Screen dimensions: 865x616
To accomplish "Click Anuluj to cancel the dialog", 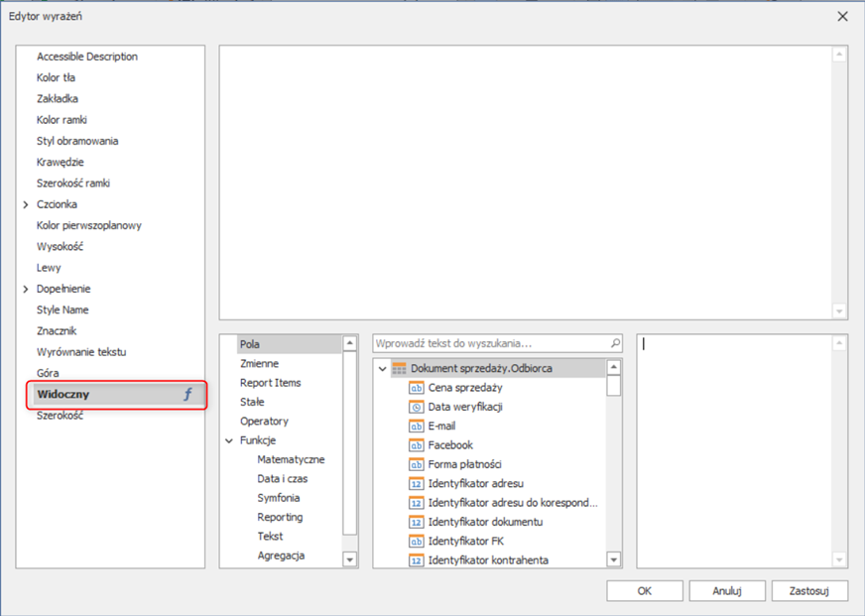I will pyautogui.click(x=726, y=591).
